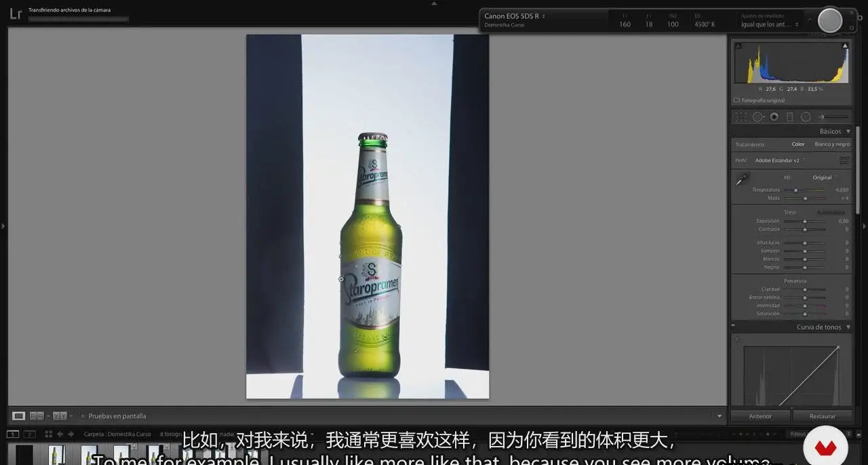Viewport: 868px width, 465px height.
Task: Adjust the Intensidad slider
Action: click(805, 306)
